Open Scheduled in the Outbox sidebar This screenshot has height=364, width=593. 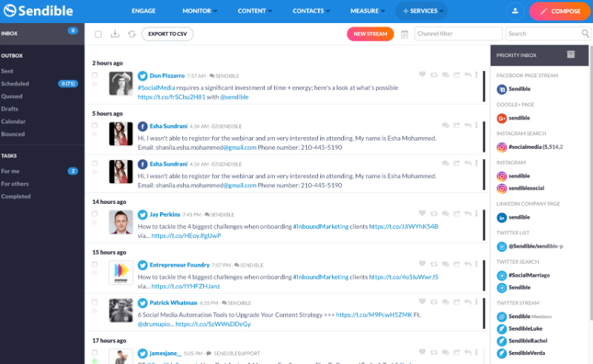pyautogui.click(x=16, y=84)
